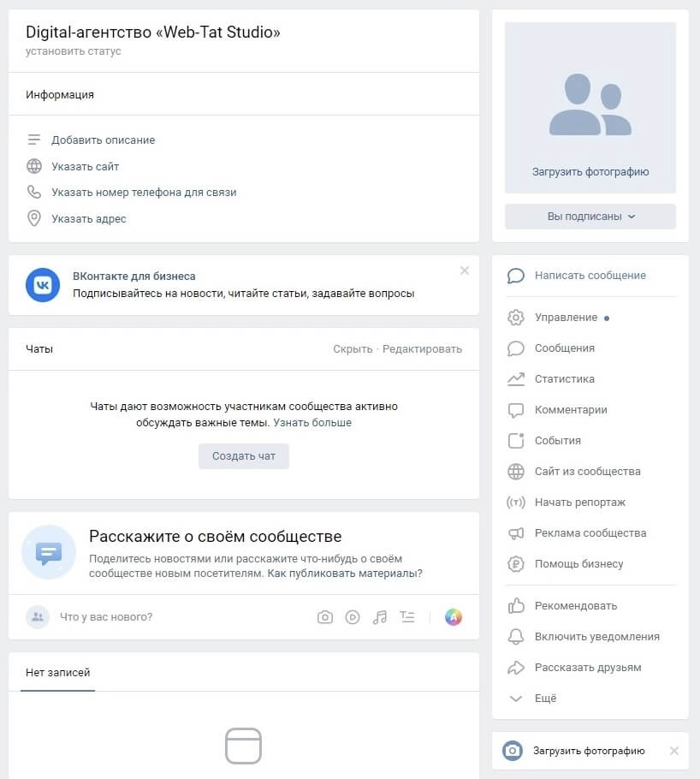The image size is (700, 779).
Task: Open Комментарии in the community menu
Action: (x=571, y=410)
